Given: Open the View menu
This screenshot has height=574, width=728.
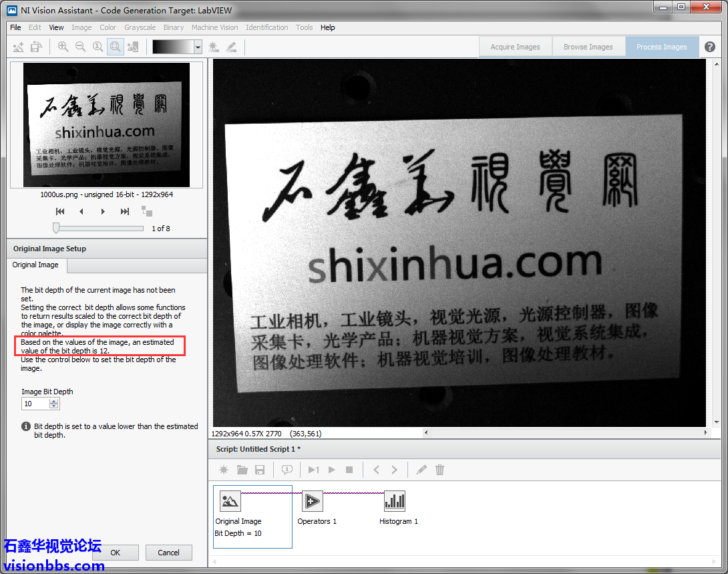Looking at the screenshot, I should coord(56,27).
